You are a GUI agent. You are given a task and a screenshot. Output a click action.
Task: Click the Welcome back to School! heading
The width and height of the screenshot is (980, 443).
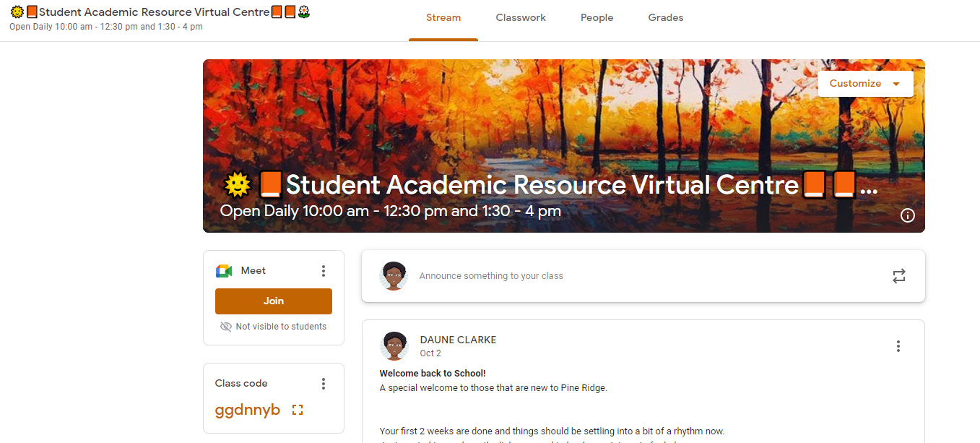click(x=433, y=374)
